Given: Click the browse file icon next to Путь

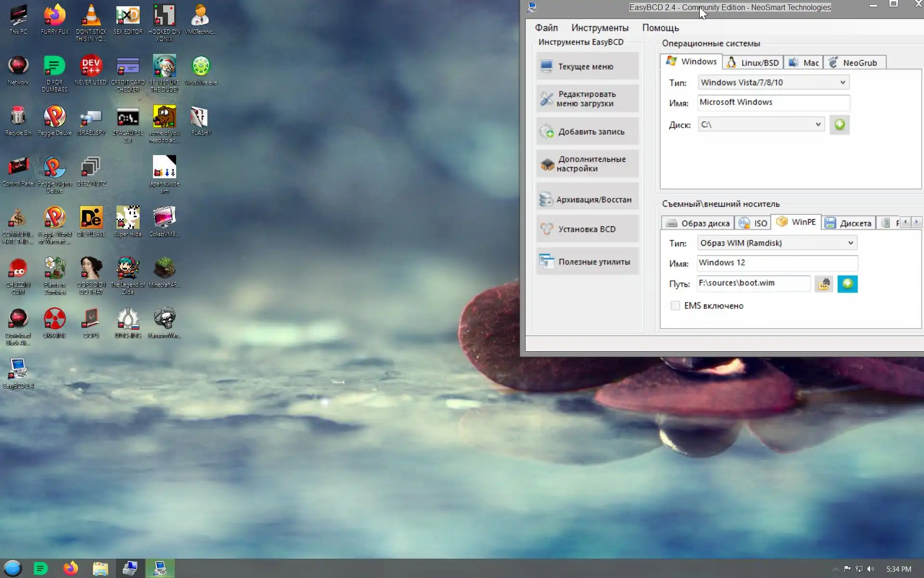Looking at the screenshot, I should click(x=823, y=284).
